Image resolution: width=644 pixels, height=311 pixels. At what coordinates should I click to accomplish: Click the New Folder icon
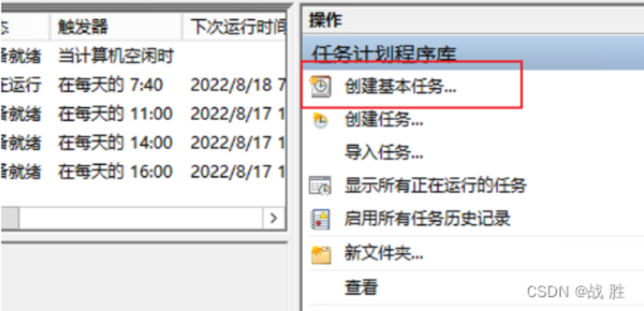(x=321, y=254)
